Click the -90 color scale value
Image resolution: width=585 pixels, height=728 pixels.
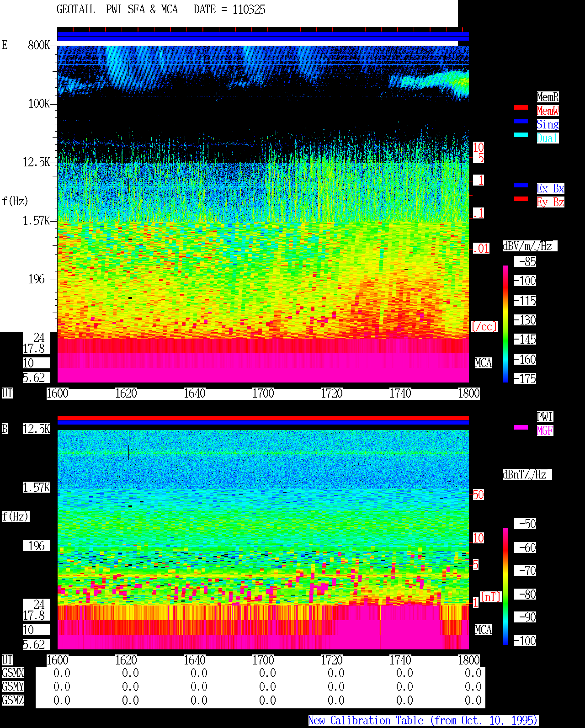[526, 617]
